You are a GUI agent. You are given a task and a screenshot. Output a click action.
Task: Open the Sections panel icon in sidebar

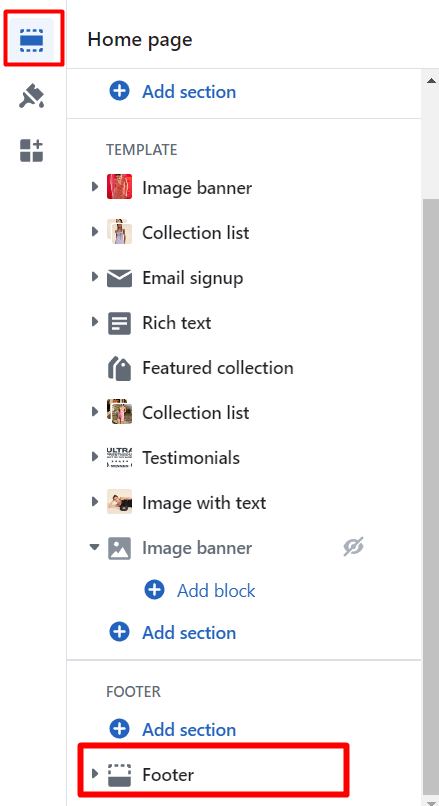tap(32, 39)
